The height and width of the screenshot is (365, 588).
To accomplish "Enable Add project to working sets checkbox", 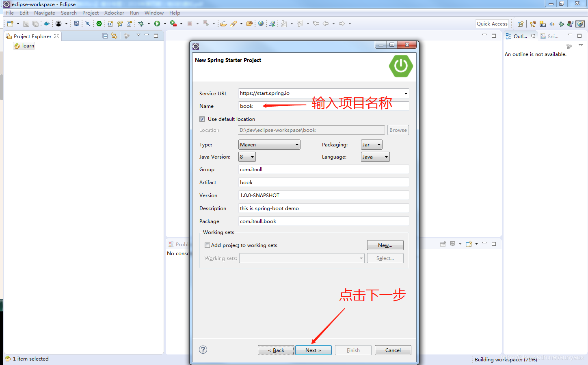I will (x=207, y=245).
